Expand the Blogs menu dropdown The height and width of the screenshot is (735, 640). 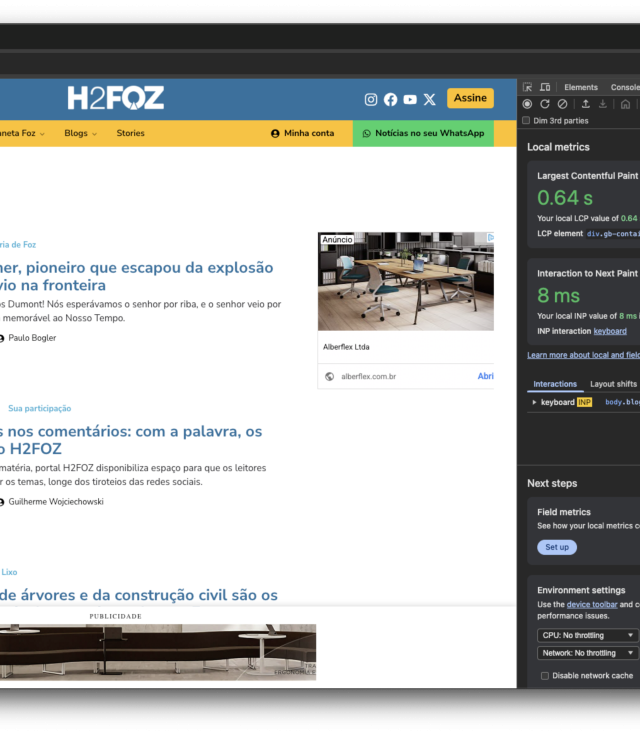pos(80,133)
